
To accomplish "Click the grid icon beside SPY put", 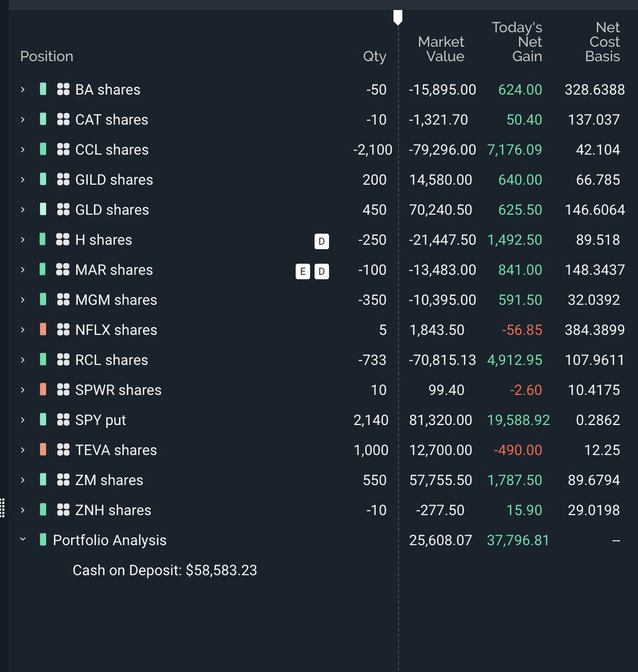I will [63, 419].
